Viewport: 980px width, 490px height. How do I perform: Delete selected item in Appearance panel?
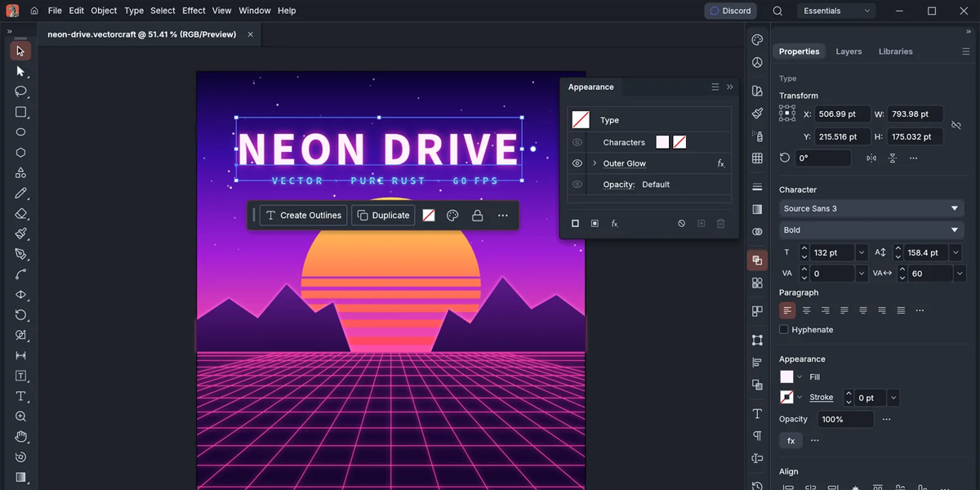tap(720, 223)
